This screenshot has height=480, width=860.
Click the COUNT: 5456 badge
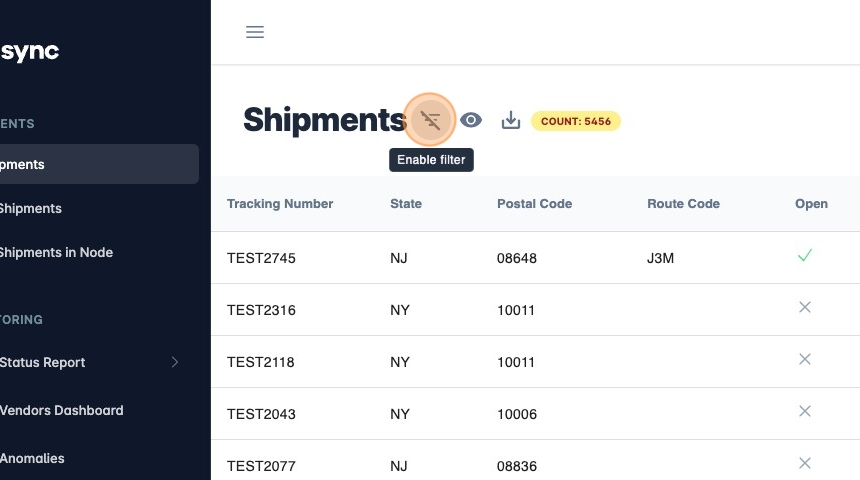pos(576,121)
